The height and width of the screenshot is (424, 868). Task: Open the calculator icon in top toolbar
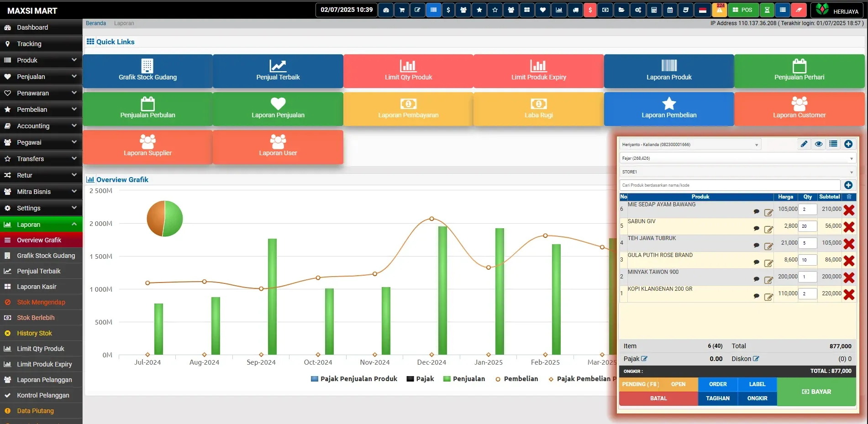click(x=654, y=10)
